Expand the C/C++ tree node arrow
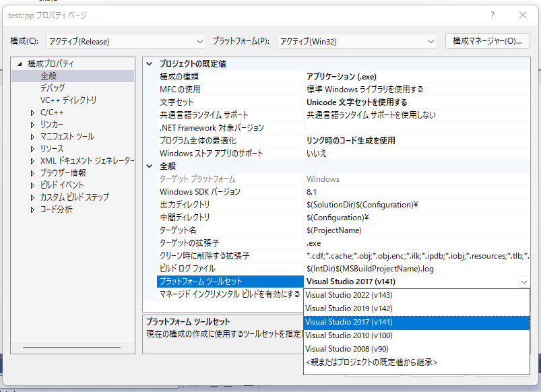This screenshot has width=541, height=392. (x=32, y=112)
